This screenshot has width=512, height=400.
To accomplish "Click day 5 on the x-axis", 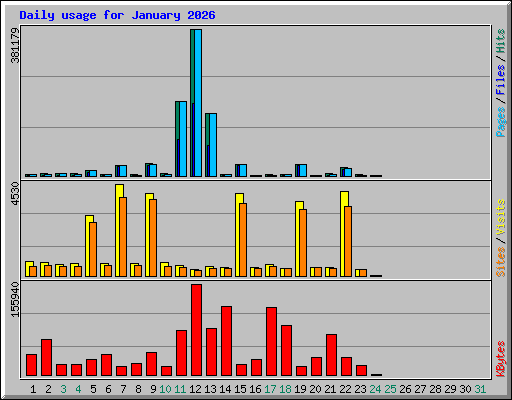I will (x=93, y=389).
